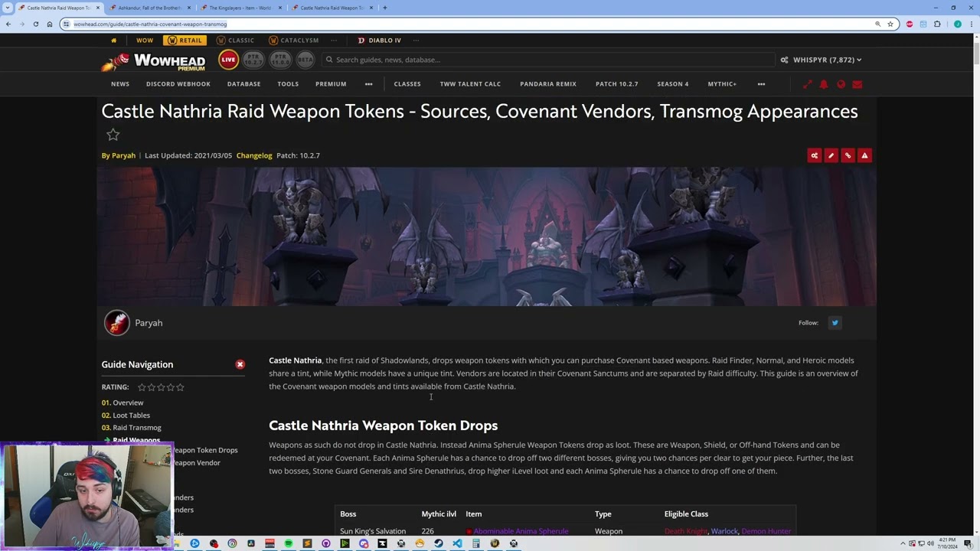Rate the guide with first star

coord(142,387)
